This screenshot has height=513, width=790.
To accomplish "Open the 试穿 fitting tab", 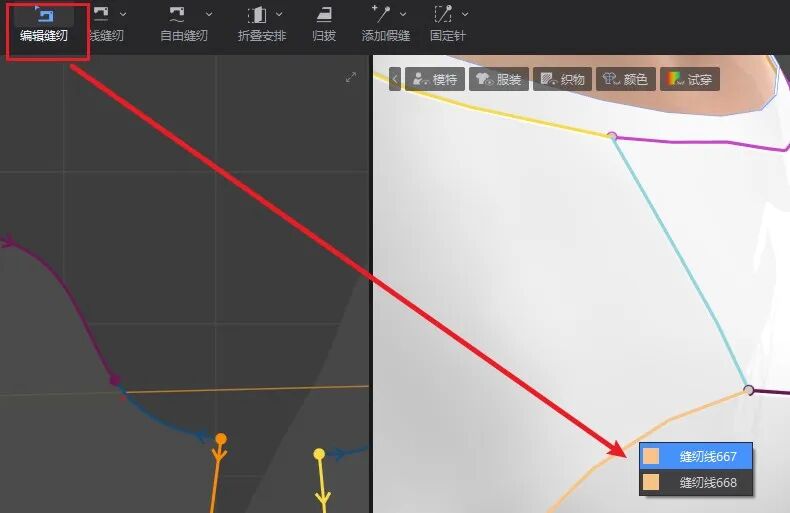I will point(690,79).
